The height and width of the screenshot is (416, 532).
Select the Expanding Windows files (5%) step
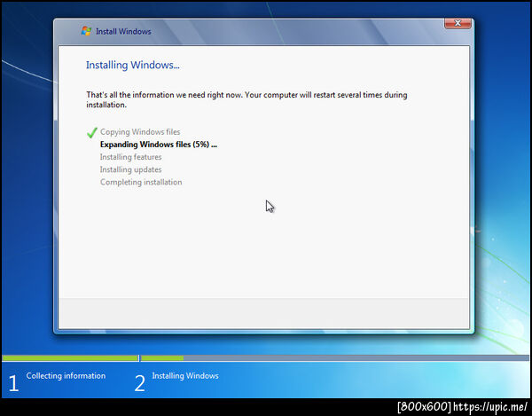pyautogui.click(x=159, y=145)
